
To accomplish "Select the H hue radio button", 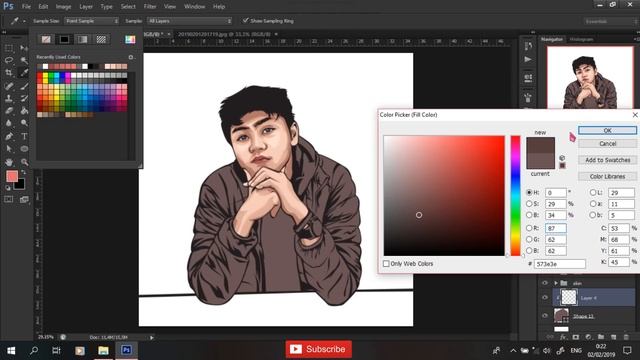I will [x=529, y=192].
